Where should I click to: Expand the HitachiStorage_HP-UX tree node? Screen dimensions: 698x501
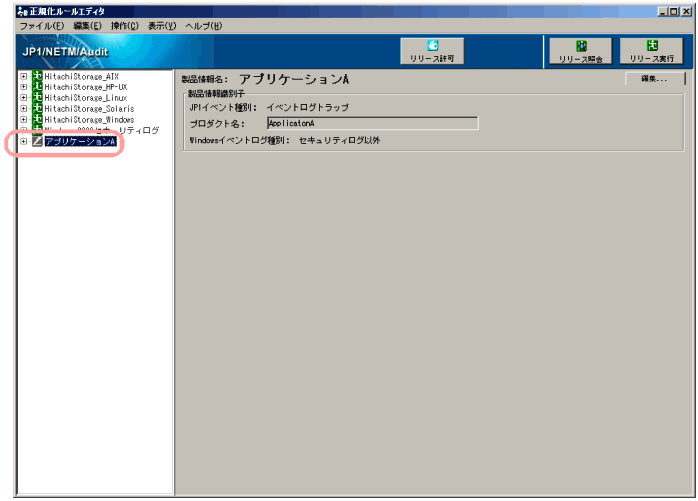coord(24,87)
